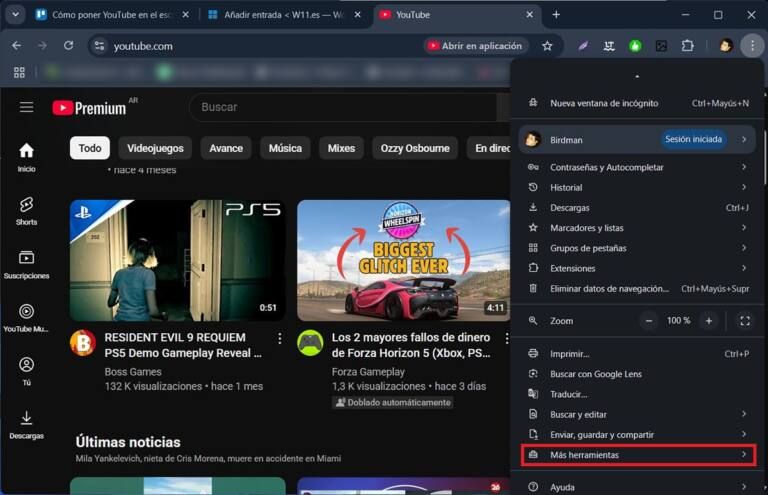Viewport: 768px width, 495px height.
Task: Select the Ozzy Osbourne filter chip
Action: 415,148
